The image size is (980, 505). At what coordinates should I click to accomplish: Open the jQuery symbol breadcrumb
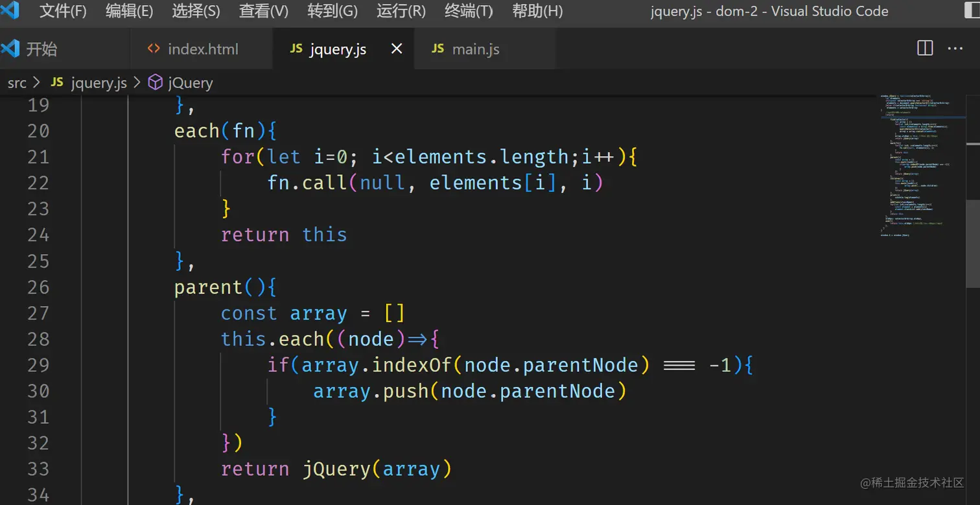click(x=181, y=83)
